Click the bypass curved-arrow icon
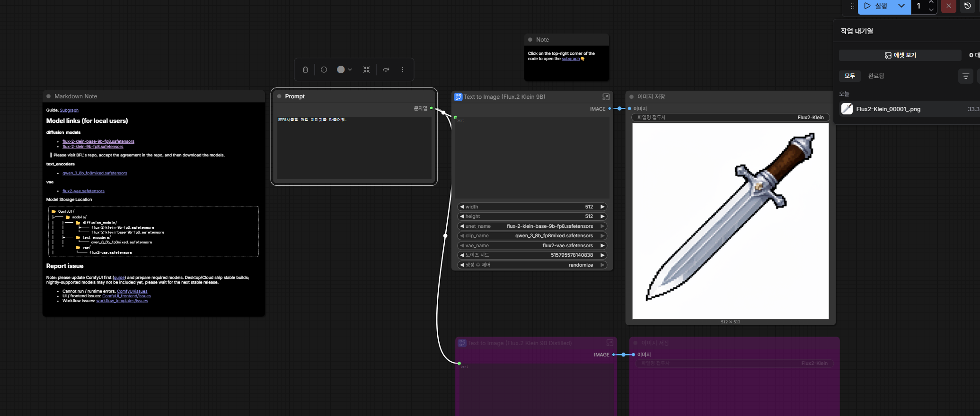Image resolution: width=980 pixels, height=416 pixels. [386, 69]
